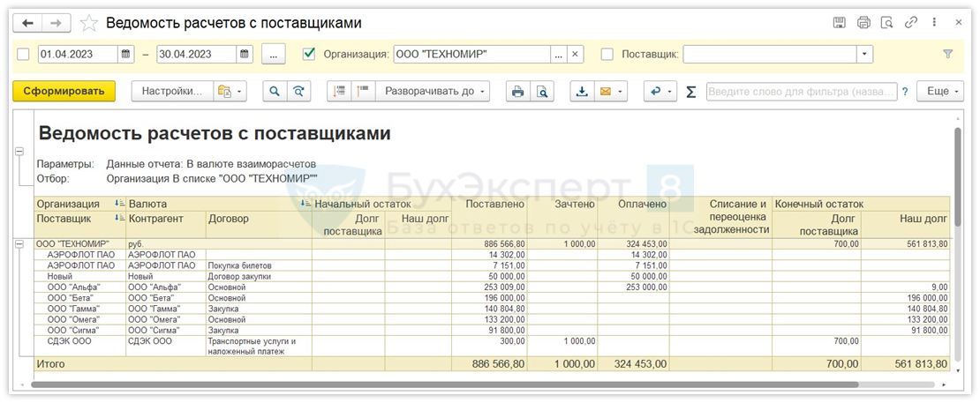Screen dimensions: 980x403
Task: Open print preview with magnifier page icon
Action: pos(543,91)
